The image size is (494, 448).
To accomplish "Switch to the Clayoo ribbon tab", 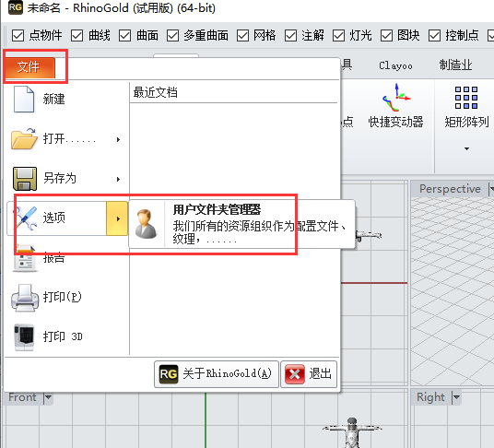I will point(395,65).
